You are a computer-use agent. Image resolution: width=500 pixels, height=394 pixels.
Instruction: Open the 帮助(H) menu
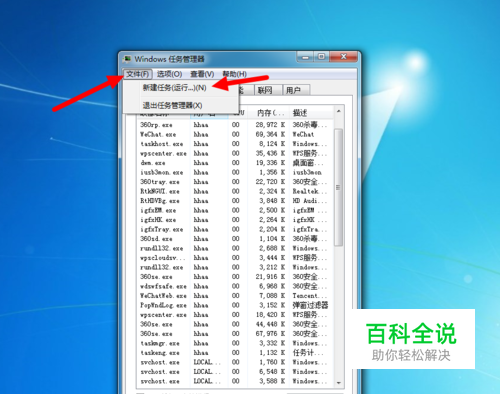point(235,74)
